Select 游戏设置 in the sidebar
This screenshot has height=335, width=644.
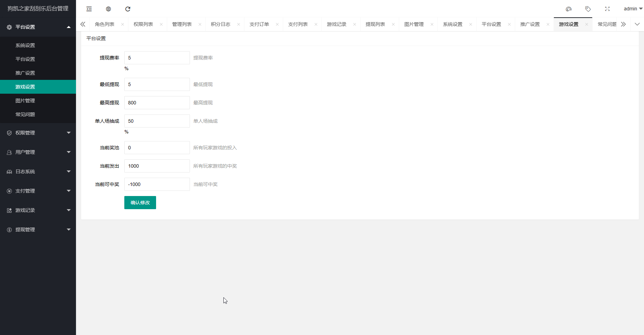[38, 87]
